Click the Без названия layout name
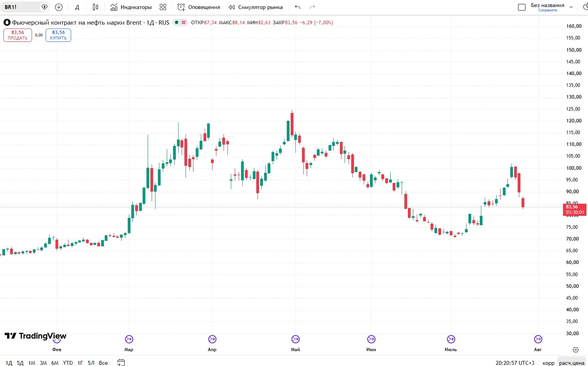 pyautogui.click(x=547, y=5)
